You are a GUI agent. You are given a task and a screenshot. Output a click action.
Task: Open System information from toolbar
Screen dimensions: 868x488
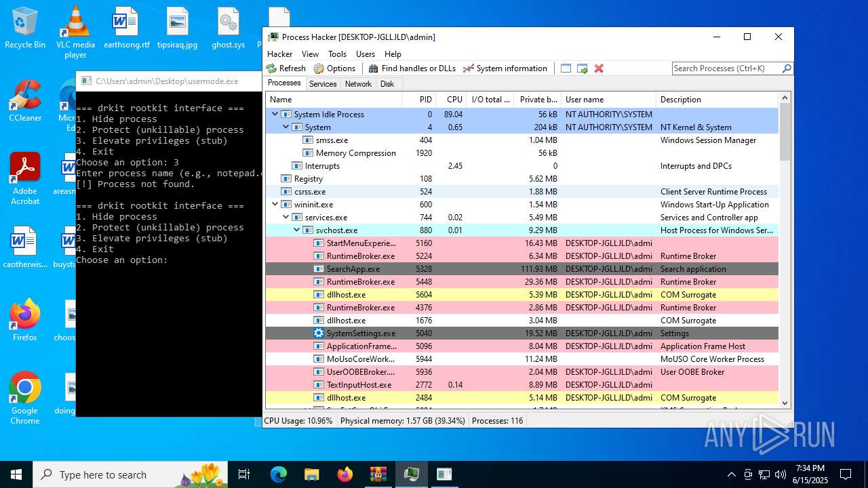(505, 68)
